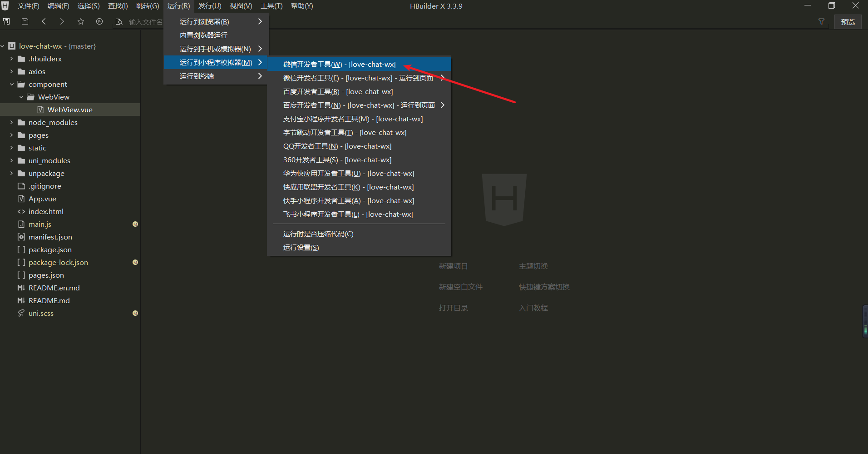Screen dimensions: 868x454
Task: Choose 百度开发者工具(B) love-chat-wx
Action: [x=359, y=91]
